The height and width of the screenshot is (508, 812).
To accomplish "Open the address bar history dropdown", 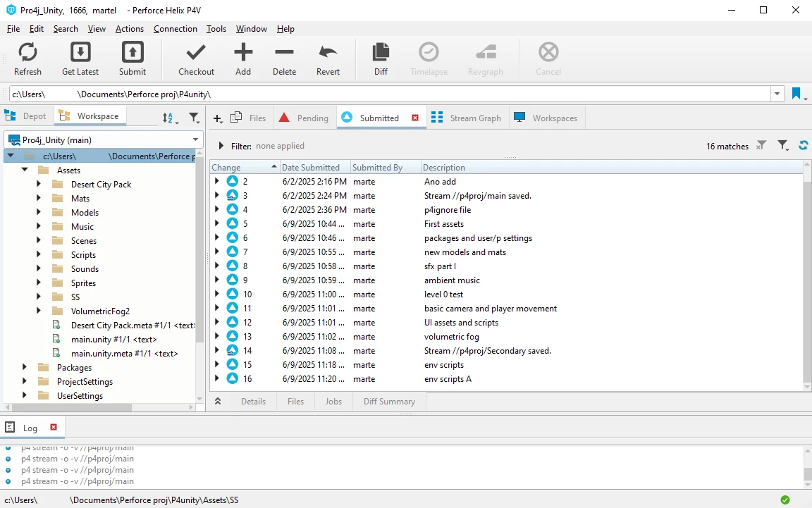I will tap(777, 94).
